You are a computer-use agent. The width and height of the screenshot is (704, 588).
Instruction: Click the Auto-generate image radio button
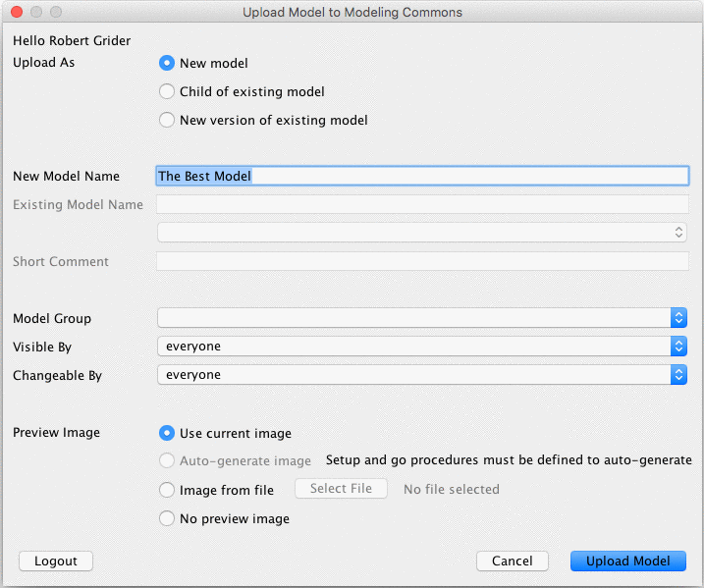(167, 461)
